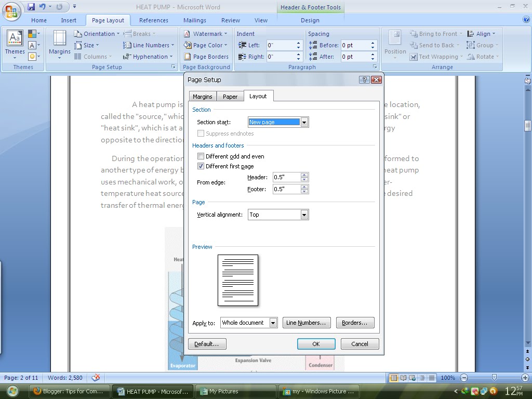532x399 pixels.
Task: Open Windows Picture viewer taskbar item
Action: 319,391
